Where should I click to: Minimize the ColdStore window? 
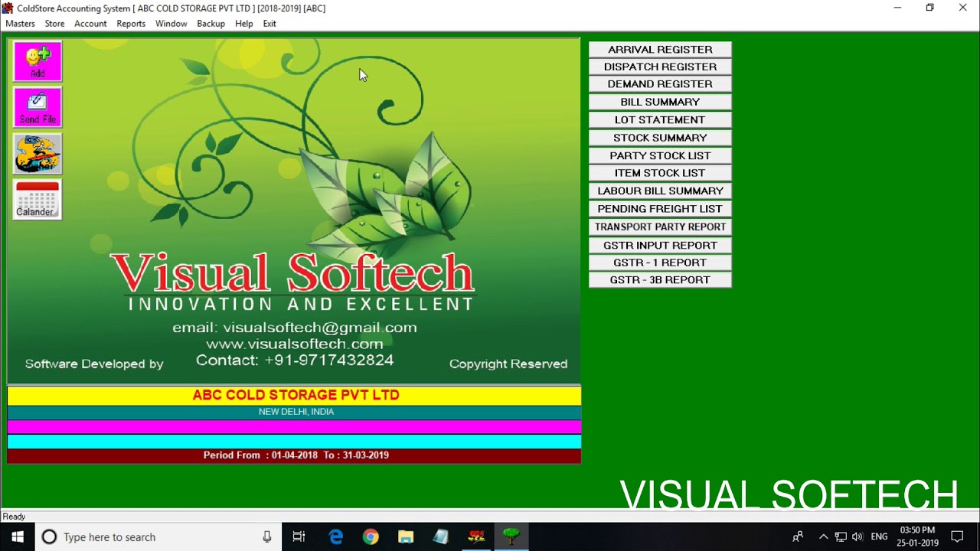897,8
